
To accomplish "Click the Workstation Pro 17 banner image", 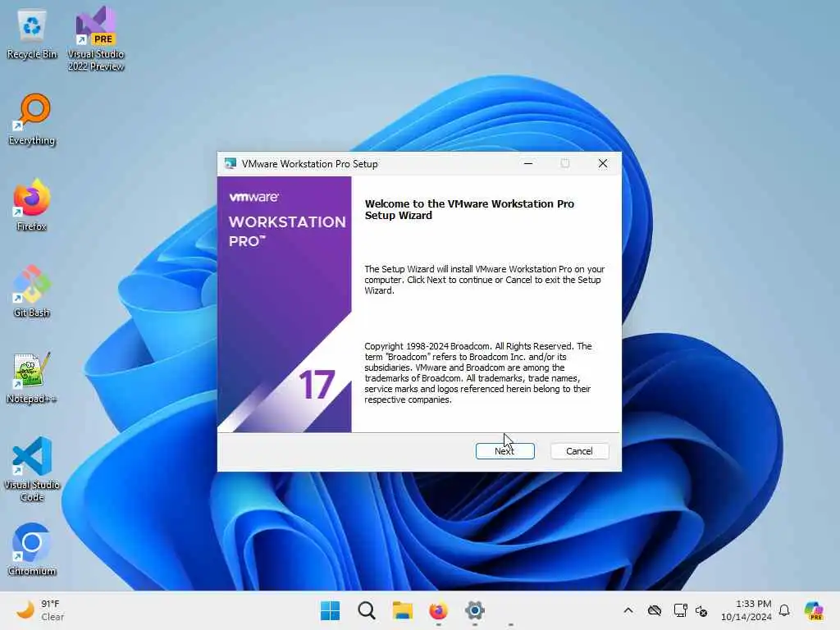I will [285, 304].
